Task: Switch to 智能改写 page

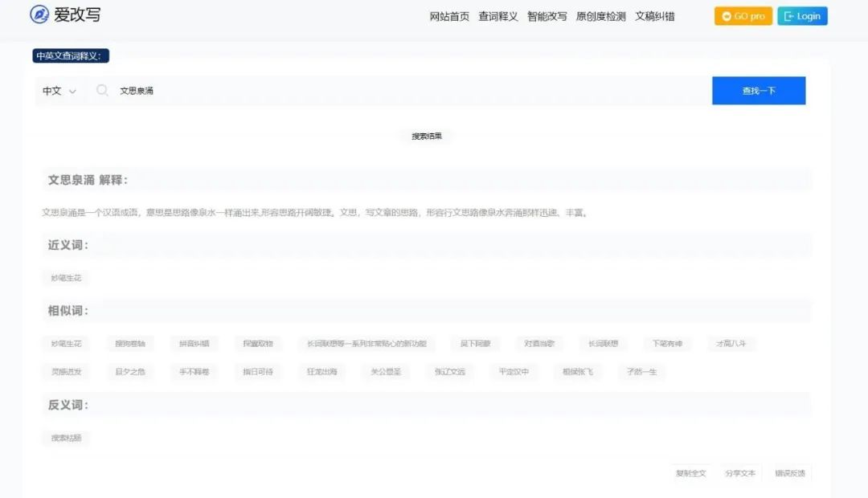Action: [x=547, y=16]
